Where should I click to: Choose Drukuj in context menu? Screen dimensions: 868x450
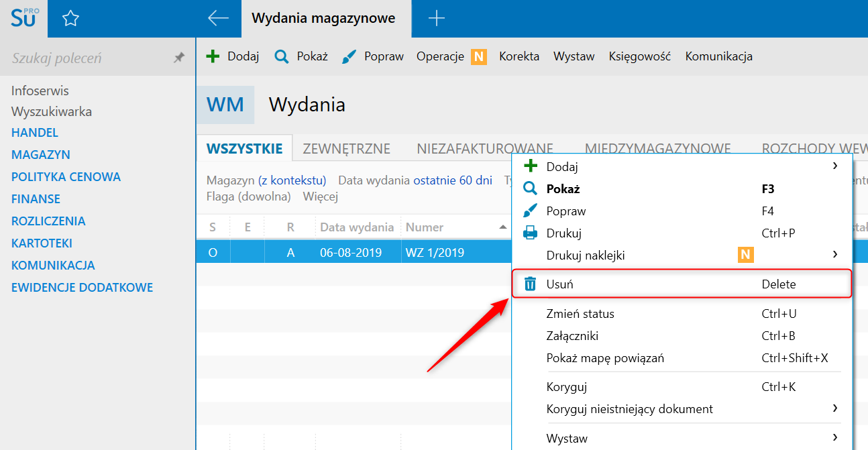[x=682, y=233]
